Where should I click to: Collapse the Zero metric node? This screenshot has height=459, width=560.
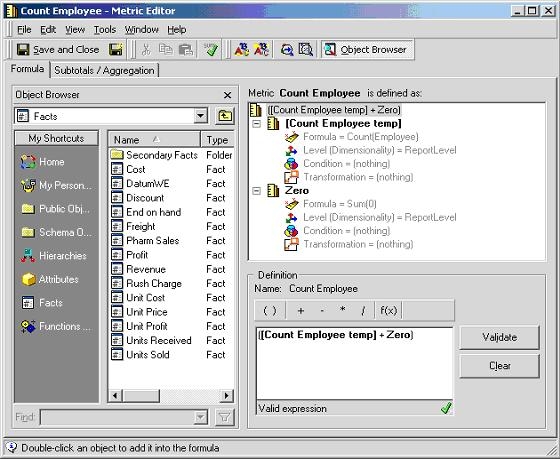pos(256,191)
